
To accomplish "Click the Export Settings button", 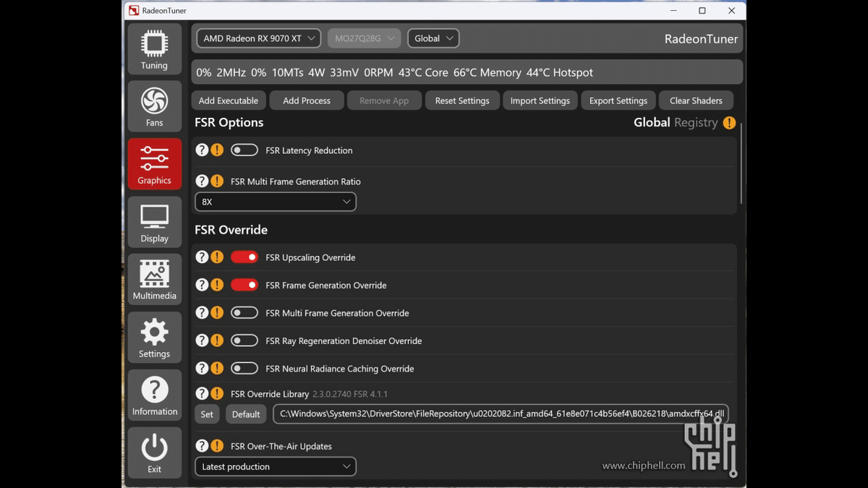I will tap(618, 100).
